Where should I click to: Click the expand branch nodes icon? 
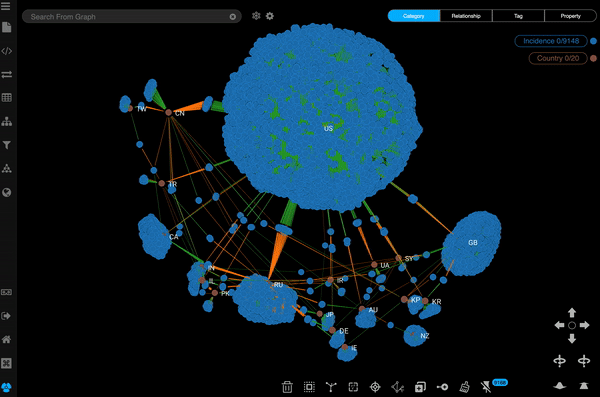[x=331, y=387]
